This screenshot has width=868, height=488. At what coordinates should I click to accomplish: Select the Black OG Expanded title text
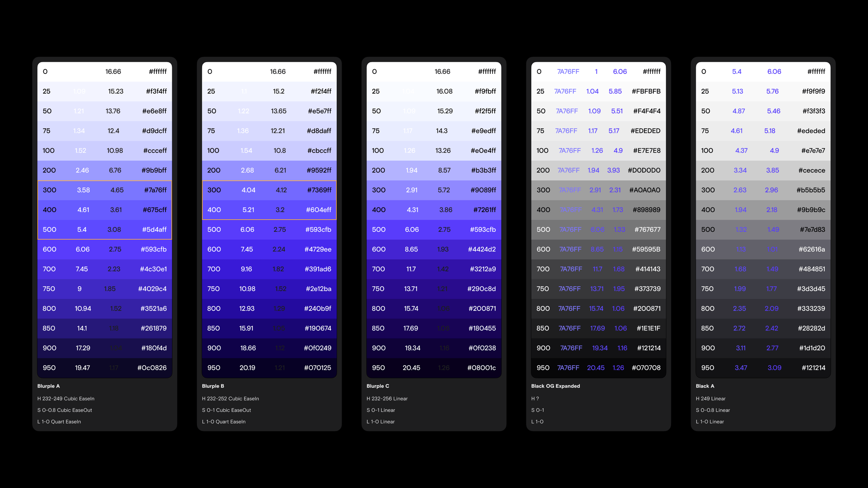point(555,386)
